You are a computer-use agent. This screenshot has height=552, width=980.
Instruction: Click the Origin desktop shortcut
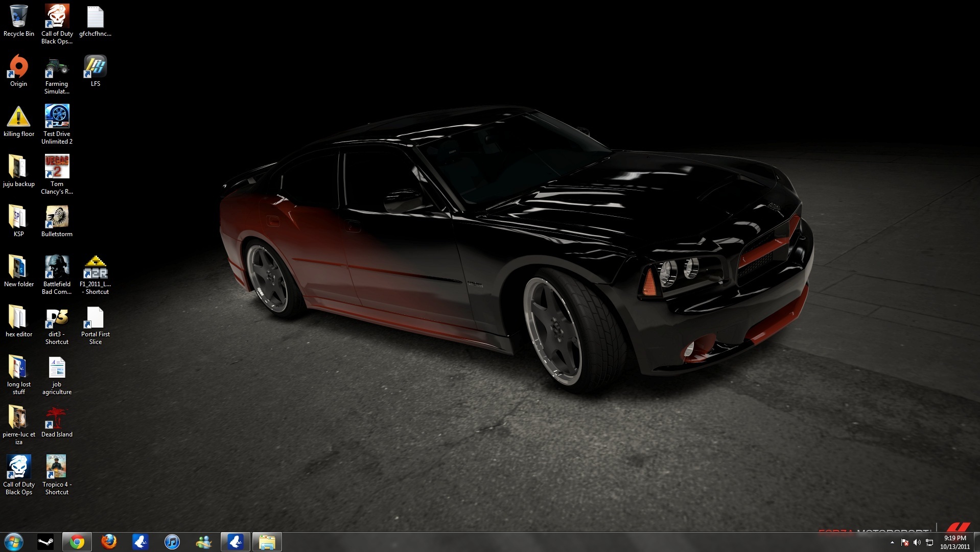[x=18, y=71]
